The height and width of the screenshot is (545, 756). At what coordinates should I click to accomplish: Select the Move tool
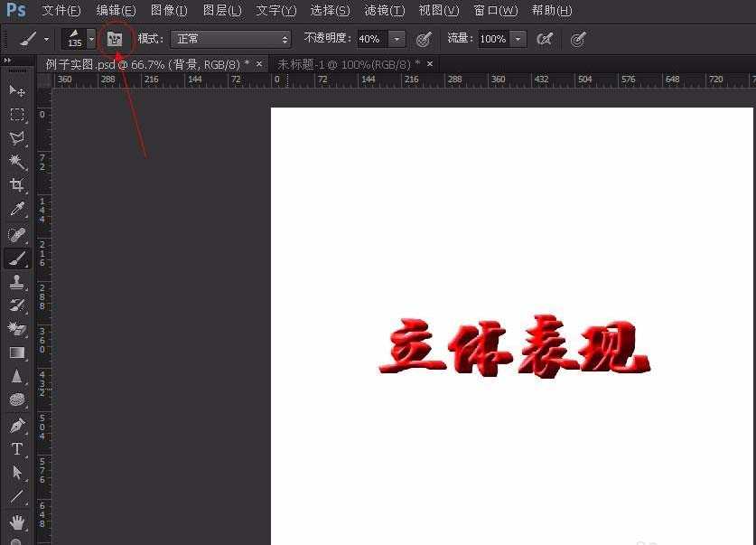click(16, 90)
